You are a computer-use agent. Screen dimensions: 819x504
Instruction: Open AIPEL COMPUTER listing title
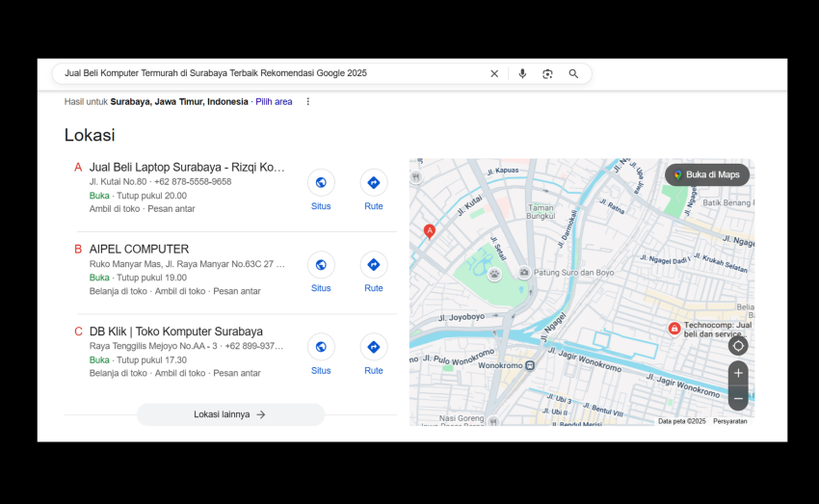point(139,250)
